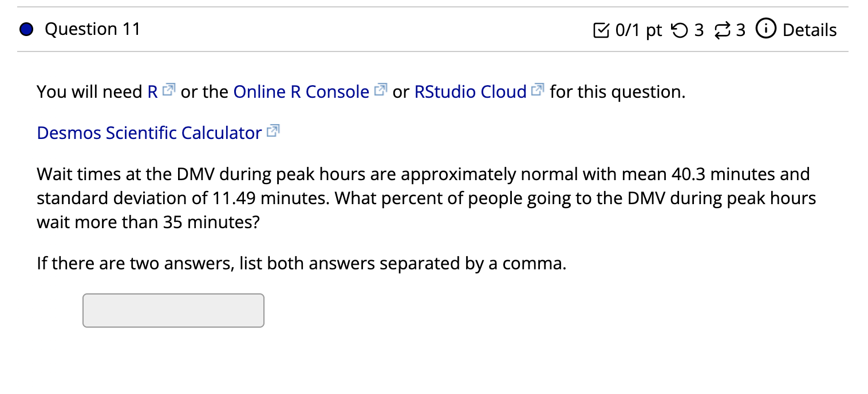868x394 pixels.
Task: Open the RStudio Cloud link
Action: pos(470,91)
